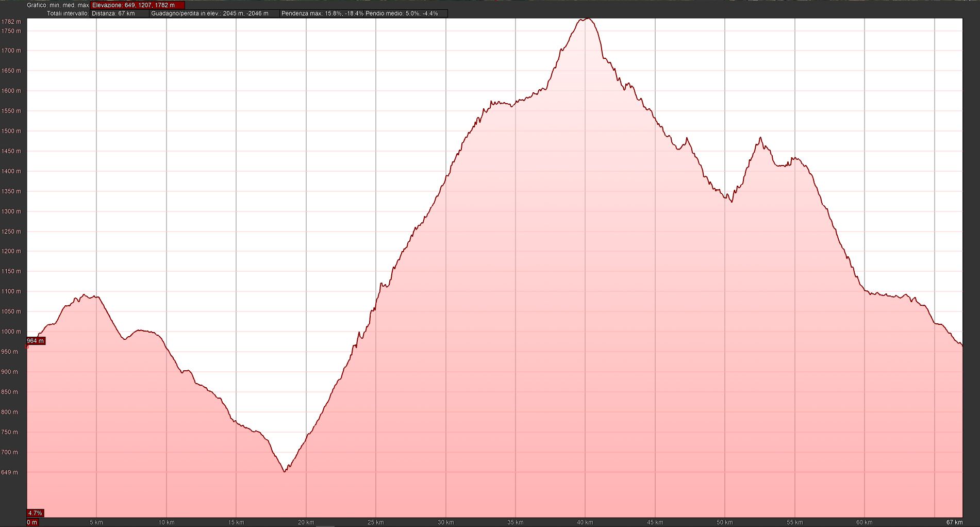Click the 964 m current elevation label
This screenshot has width=980, height=527.
pos(36,341)
